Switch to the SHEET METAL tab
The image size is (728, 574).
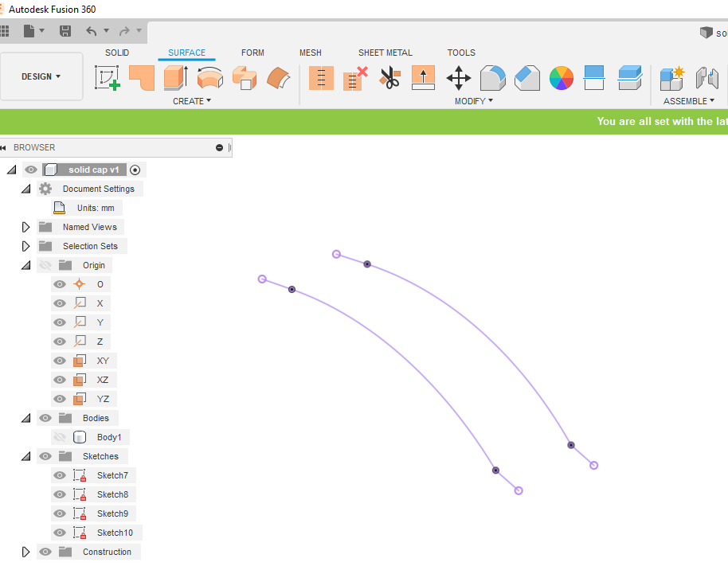tap(386, 53)
